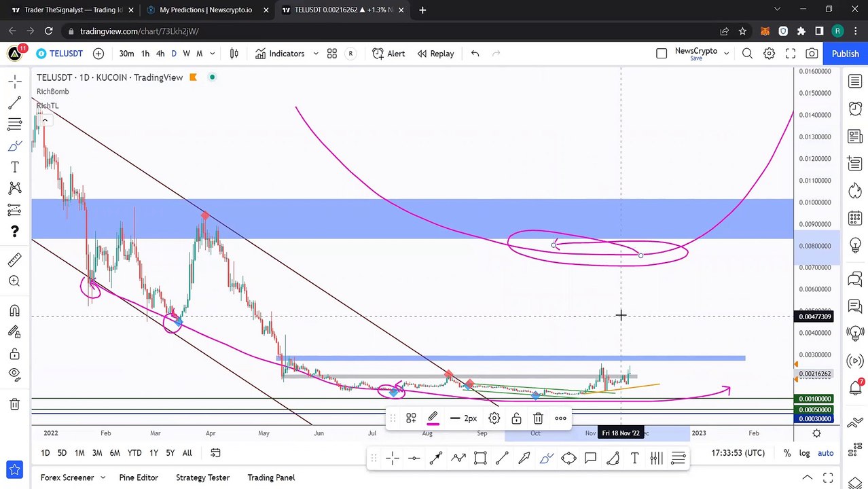Delete the selected drawing with trash icon

click(538, 418)
